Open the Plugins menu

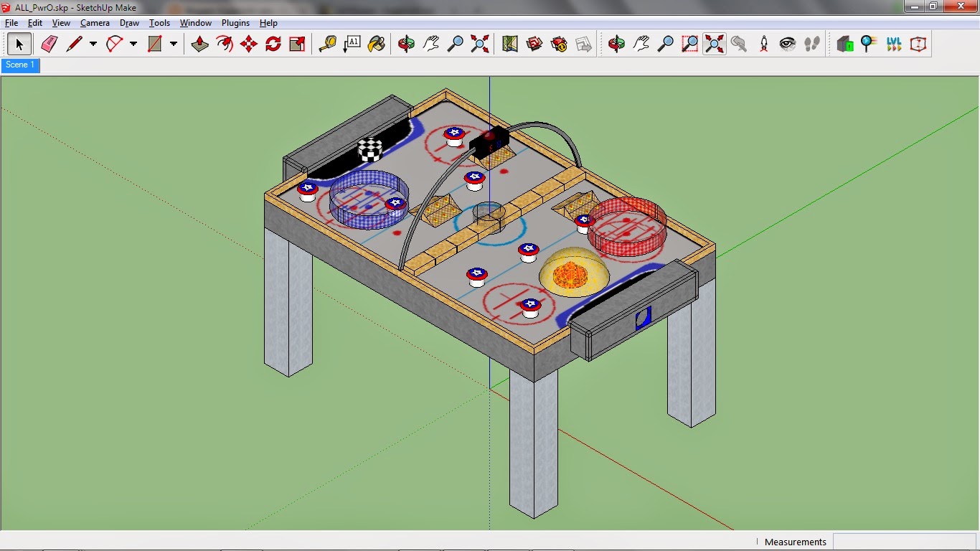[x=235, y=23]
